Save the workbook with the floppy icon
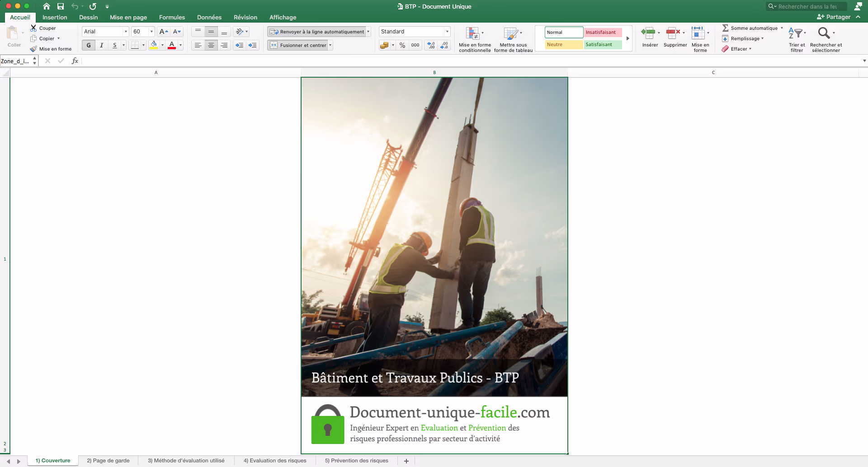Screen dimensions: 868x467 [x=61, y=6]
